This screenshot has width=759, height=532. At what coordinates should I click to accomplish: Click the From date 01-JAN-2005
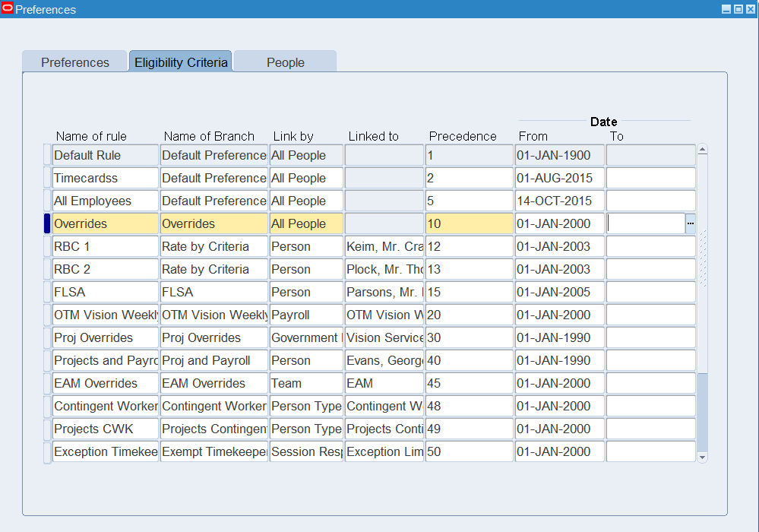coord(560,292)
